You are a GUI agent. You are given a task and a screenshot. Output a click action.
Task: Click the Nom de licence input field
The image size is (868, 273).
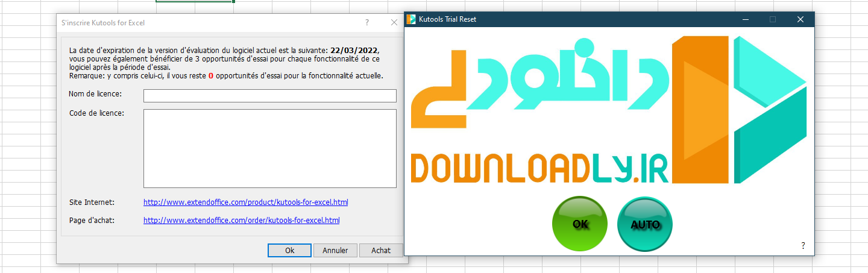tap(270, 96)
